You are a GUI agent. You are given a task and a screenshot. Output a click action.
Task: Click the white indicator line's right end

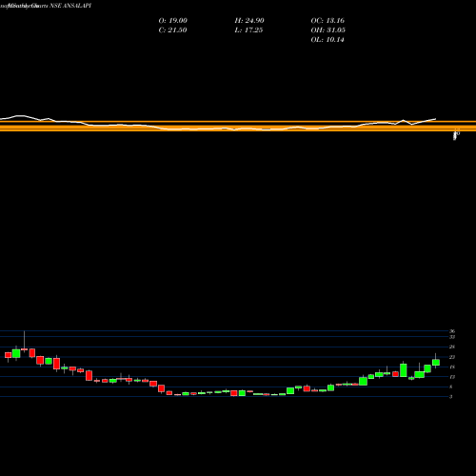(435, 119)
